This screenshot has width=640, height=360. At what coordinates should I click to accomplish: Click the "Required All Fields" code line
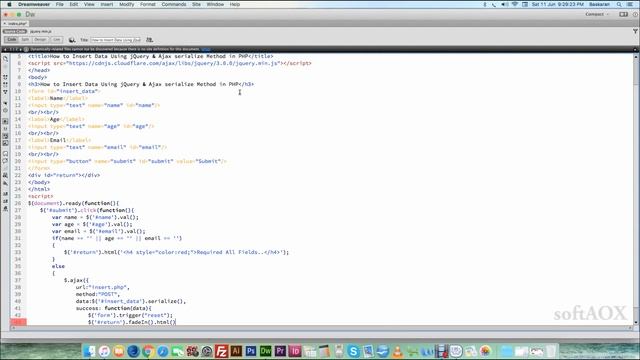pos(176,252)
